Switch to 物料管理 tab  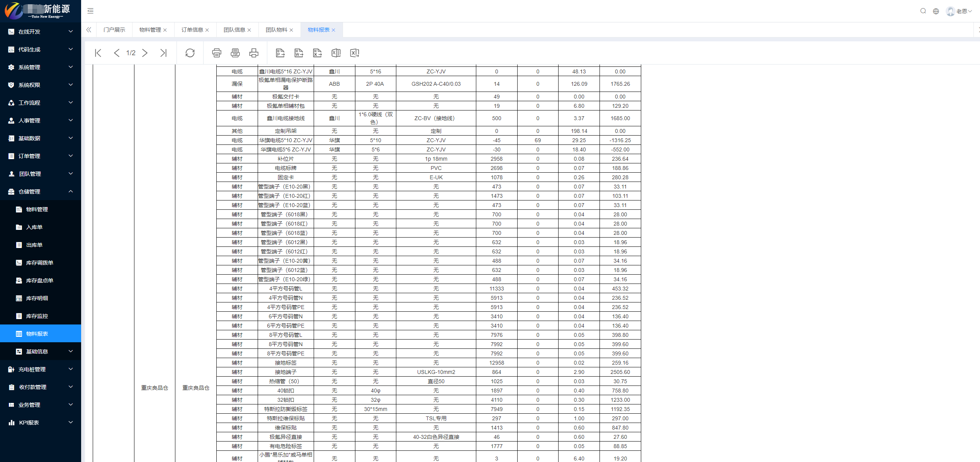coord(150,30)
